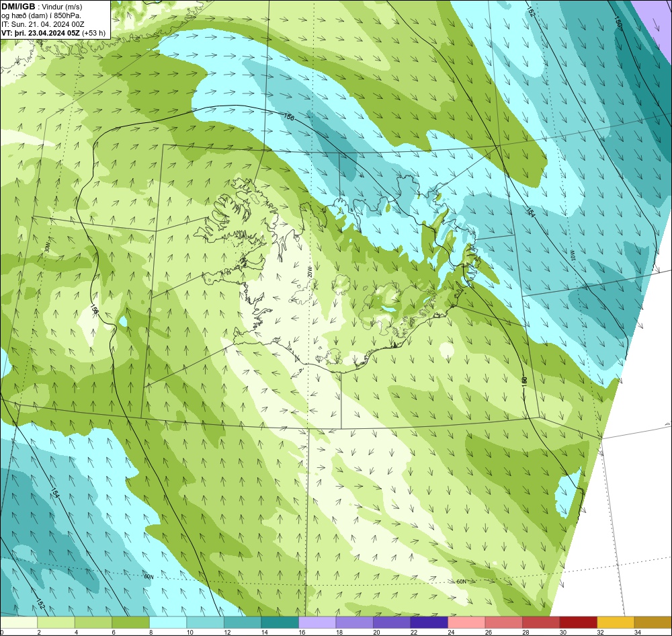672x636 pixels.
Task: Click the 154 contour label in the southwest
Action: (x=55, y=493)
